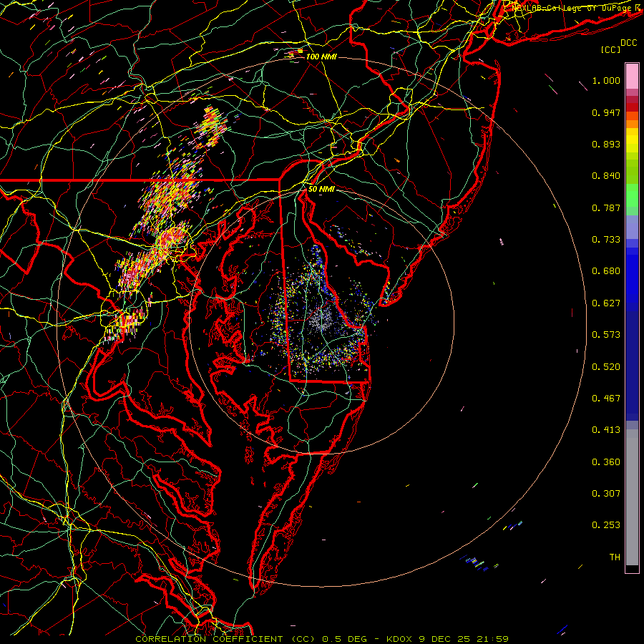Screen dimensions: 644x644
Task: Click the Correlation Coefficient KDOX caption text
Action: (x=321, y=639)
